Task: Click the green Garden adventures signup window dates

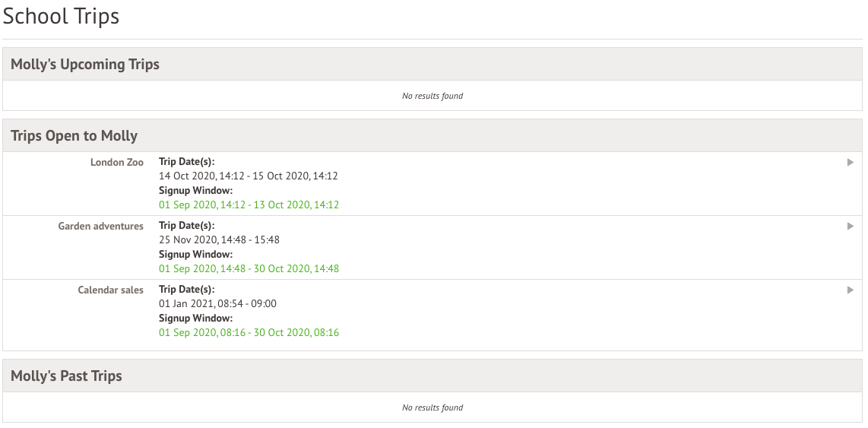Action: pos(249,268)
